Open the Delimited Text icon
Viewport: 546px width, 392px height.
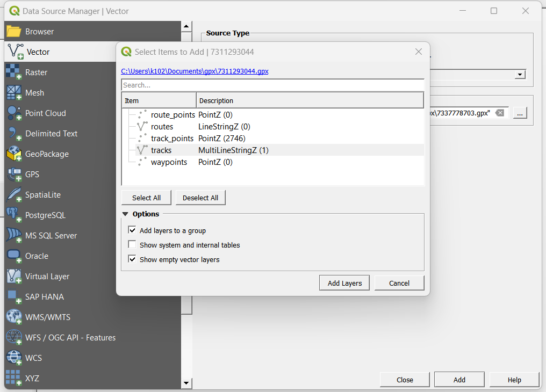click(14, 133)
